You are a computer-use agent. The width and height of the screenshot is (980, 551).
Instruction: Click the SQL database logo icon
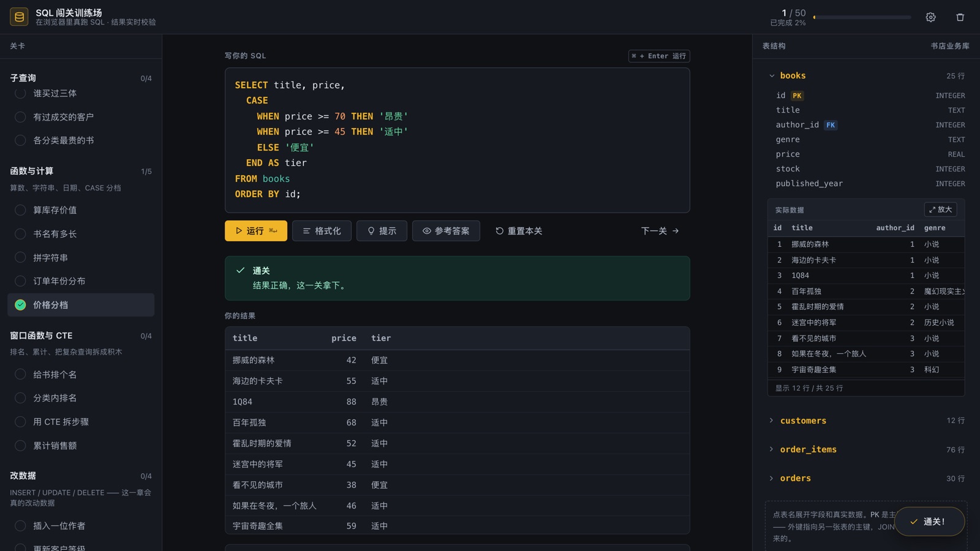(19, 17)
